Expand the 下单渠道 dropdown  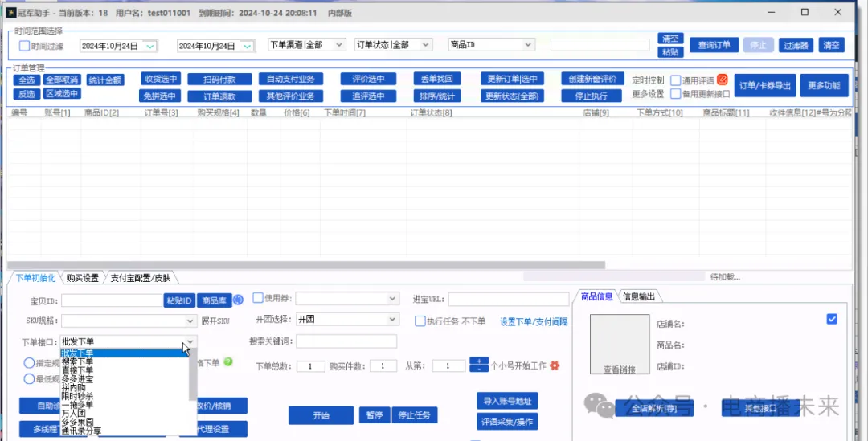[x=338, y=45]
